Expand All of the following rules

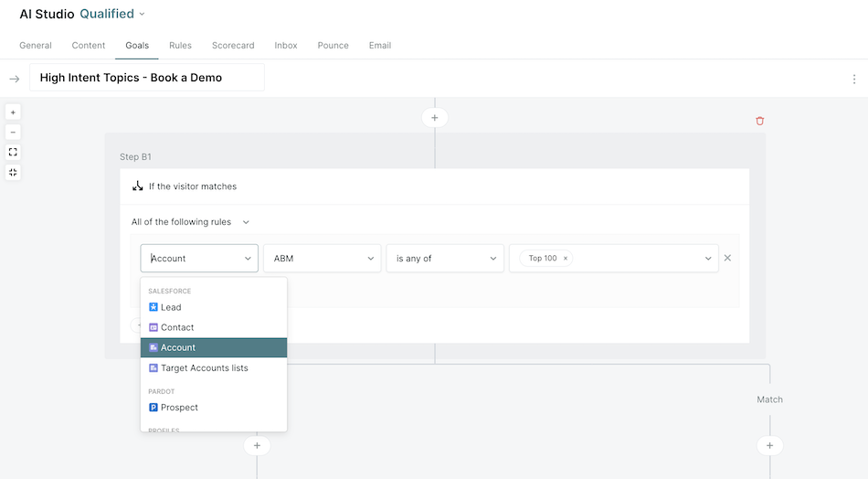190,222
